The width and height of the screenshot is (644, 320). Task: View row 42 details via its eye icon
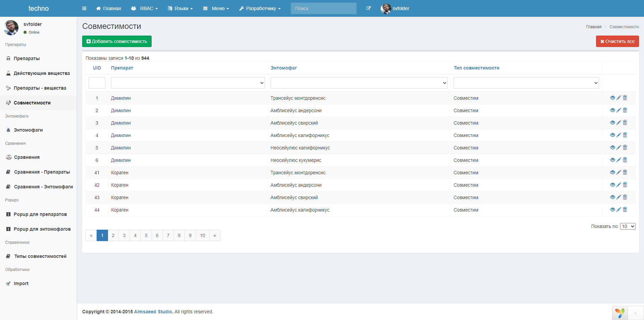612,185
